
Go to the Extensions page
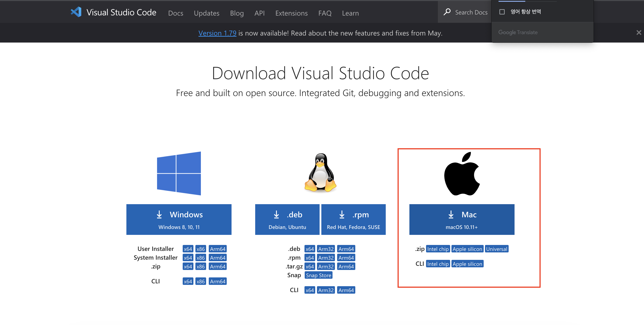291,13
